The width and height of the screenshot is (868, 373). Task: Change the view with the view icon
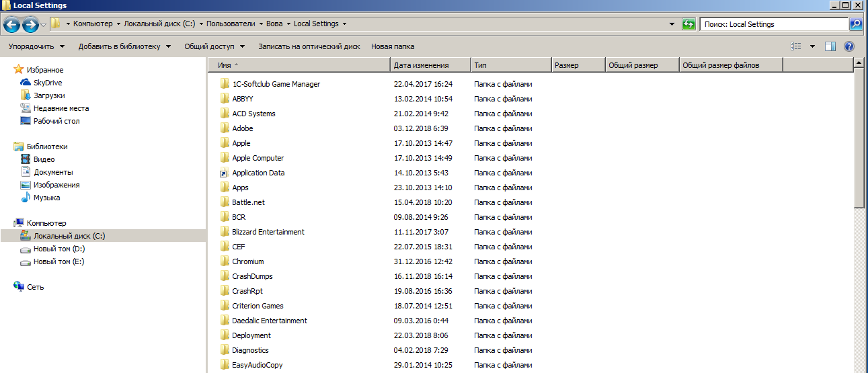pos(796,46)
